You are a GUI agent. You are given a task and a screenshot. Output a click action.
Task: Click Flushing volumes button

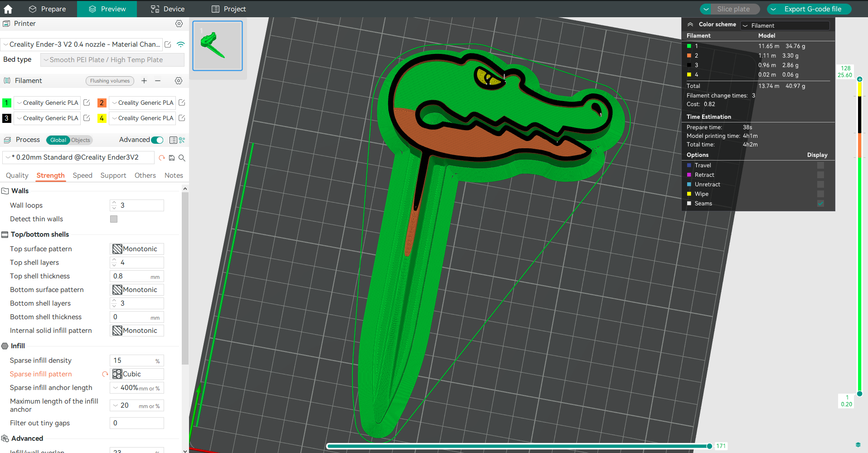coord(110,81)
